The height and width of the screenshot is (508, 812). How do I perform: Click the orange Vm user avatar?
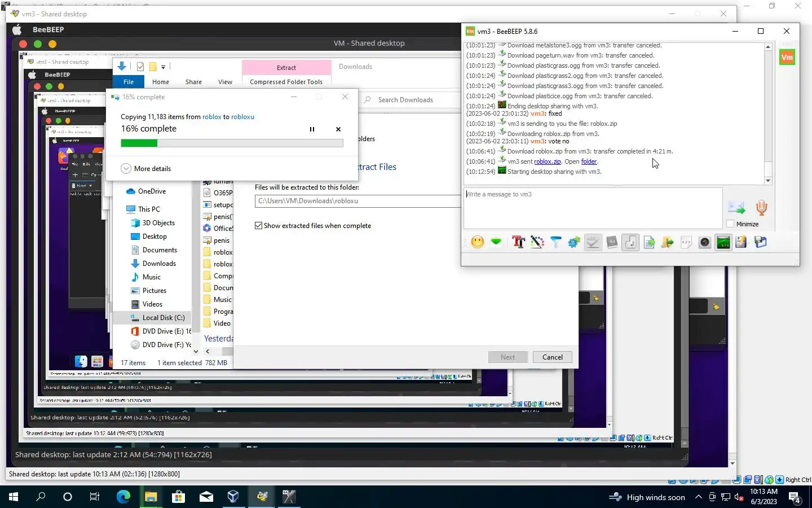click(787, 57)
